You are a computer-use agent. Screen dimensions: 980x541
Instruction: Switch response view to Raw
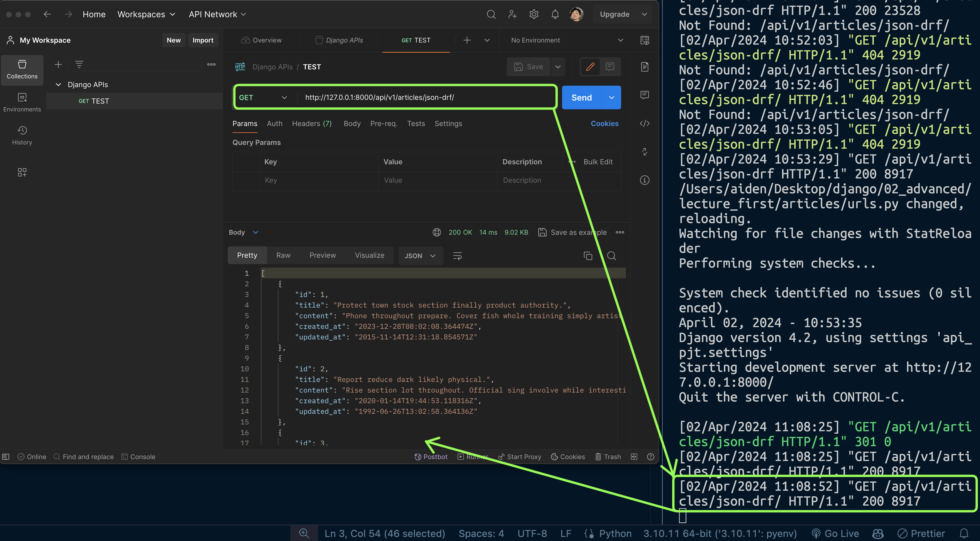click(x=283, y=255)
